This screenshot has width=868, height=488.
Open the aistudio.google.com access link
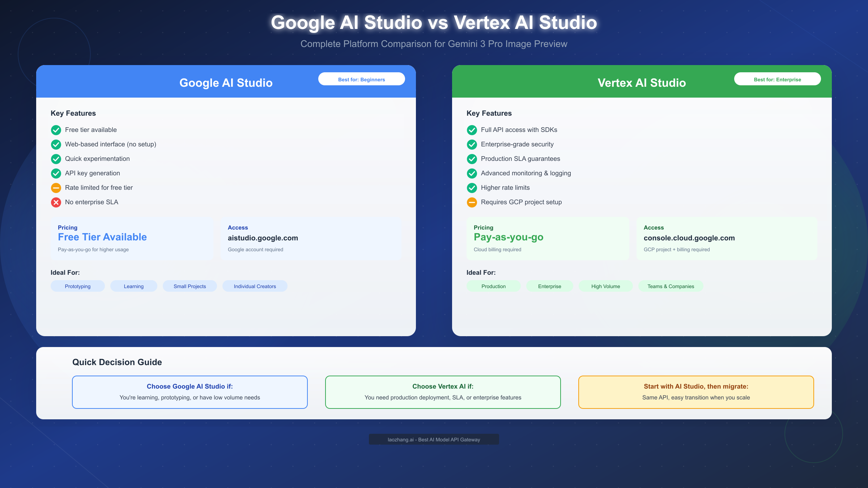point(263,238)
